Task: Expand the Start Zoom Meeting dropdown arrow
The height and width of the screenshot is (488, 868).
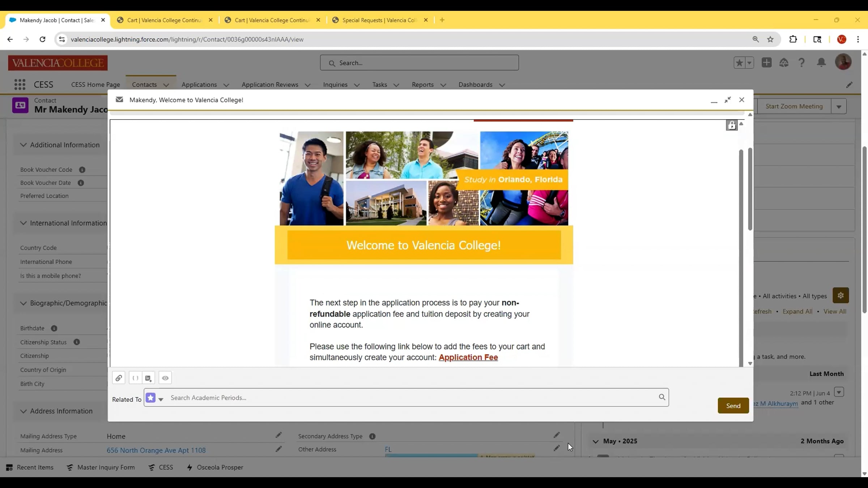Action: [839, 107]
